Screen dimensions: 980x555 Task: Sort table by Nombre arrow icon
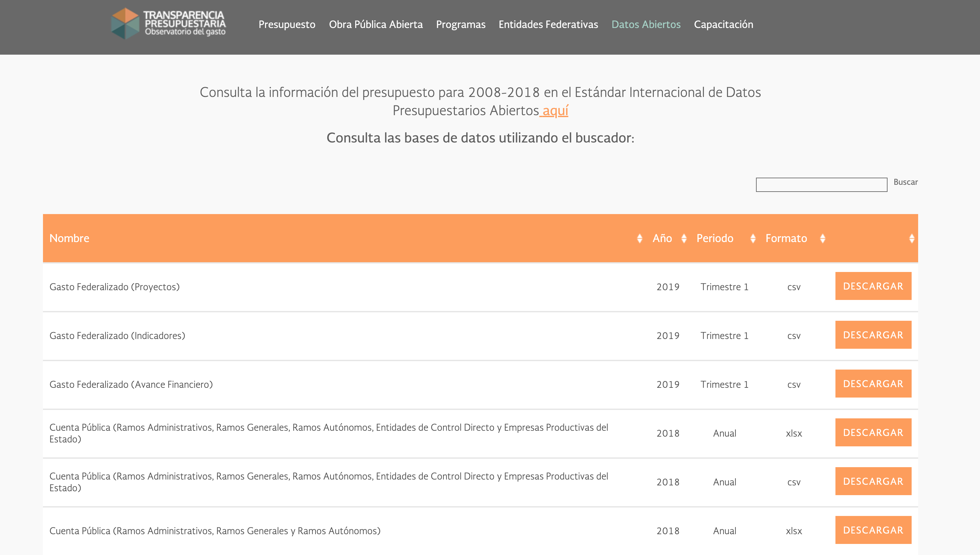coord(640,238)
